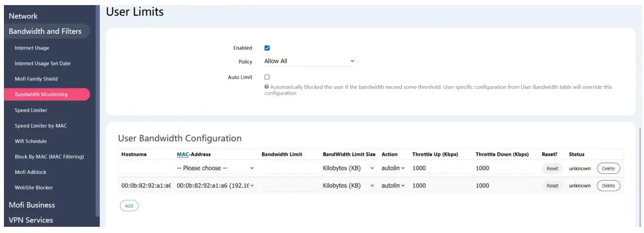Uncheck the Enabled checkbox
Image resolution: width=644 pixels, height=233 pixels.
coord(267,48)
